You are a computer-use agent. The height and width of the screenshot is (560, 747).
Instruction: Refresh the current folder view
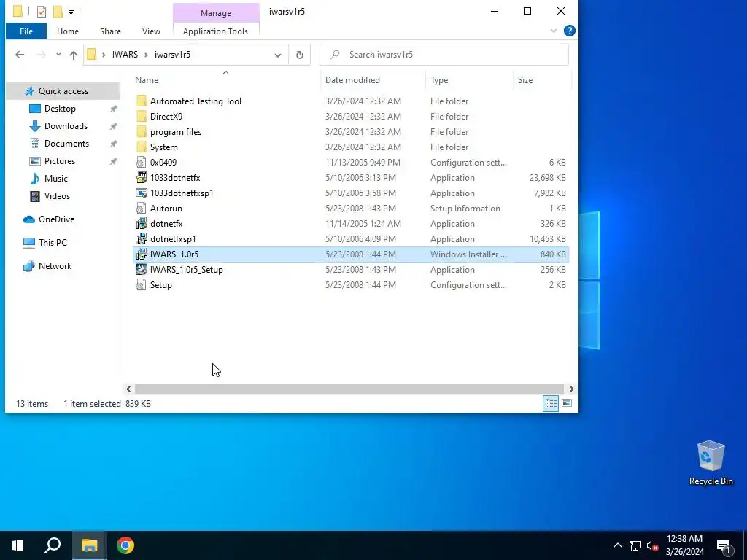pos(300,55)
